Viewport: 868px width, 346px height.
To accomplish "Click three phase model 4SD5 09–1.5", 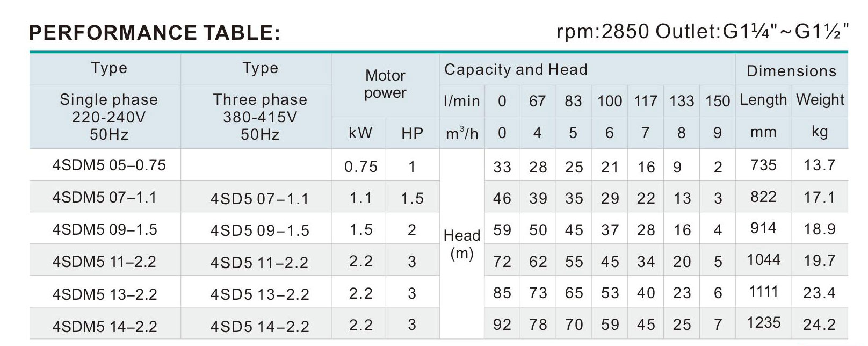I will tap(260, 230).
